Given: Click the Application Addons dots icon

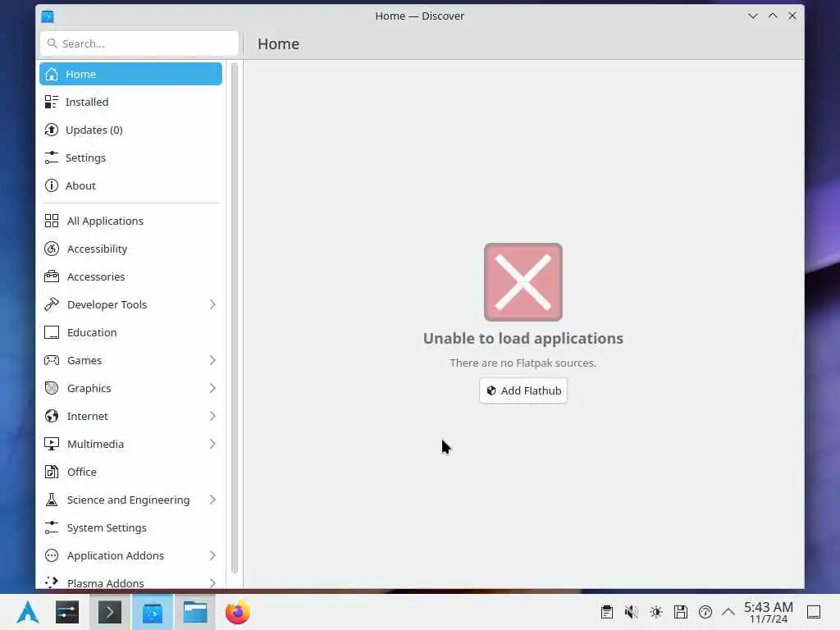Looking at the screenshot, I should 52,555.
